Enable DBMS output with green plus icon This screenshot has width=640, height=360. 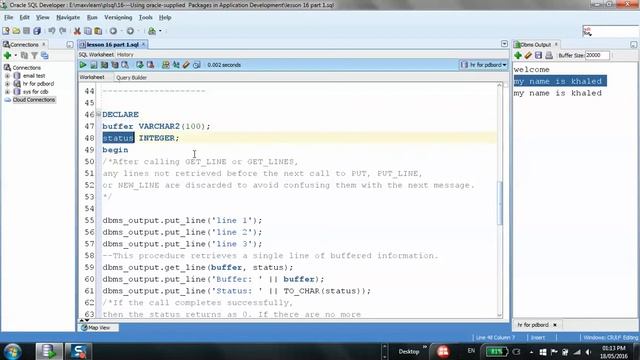pos(518,56)
